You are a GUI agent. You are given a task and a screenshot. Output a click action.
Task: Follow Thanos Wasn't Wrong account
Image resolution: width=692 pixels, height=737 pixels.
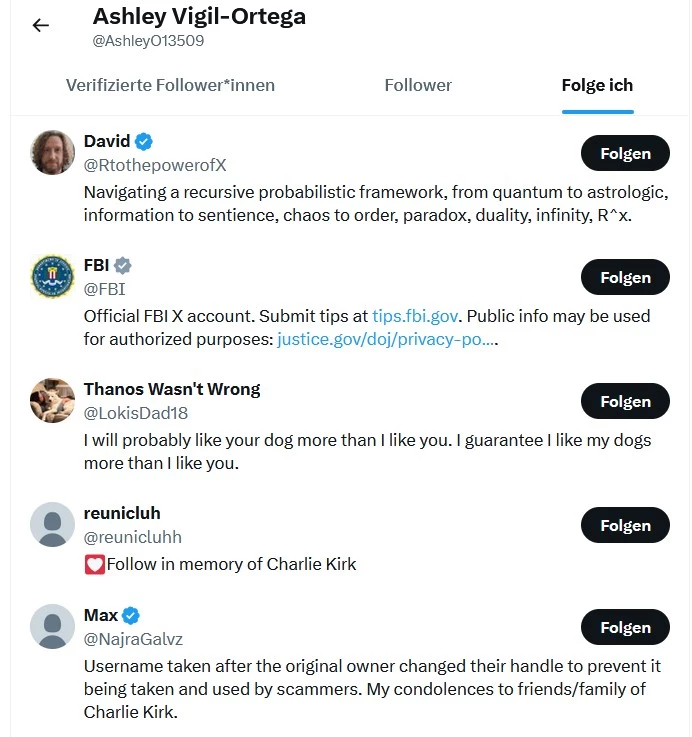coord(625,401)
